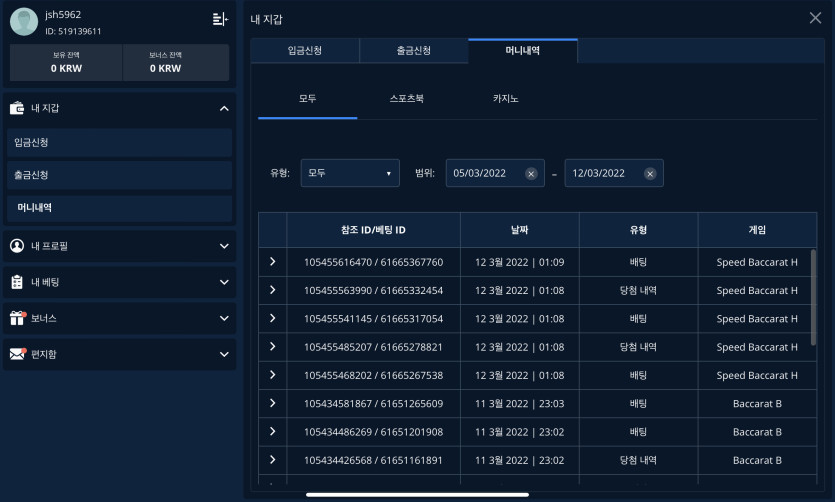Expand row 105455563990 / 61665332454
Image resolution: width=835 pixels, height=502 pixels.
click(x=273, y=290)
